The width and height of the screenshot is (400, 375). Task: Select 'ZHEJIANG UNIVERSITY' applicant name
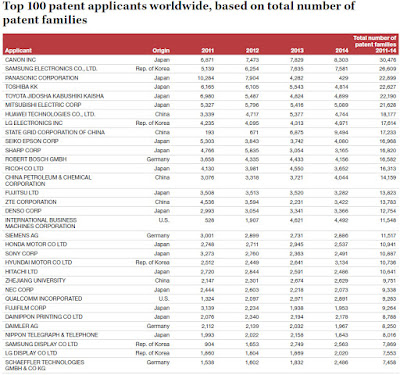point(35,281)
